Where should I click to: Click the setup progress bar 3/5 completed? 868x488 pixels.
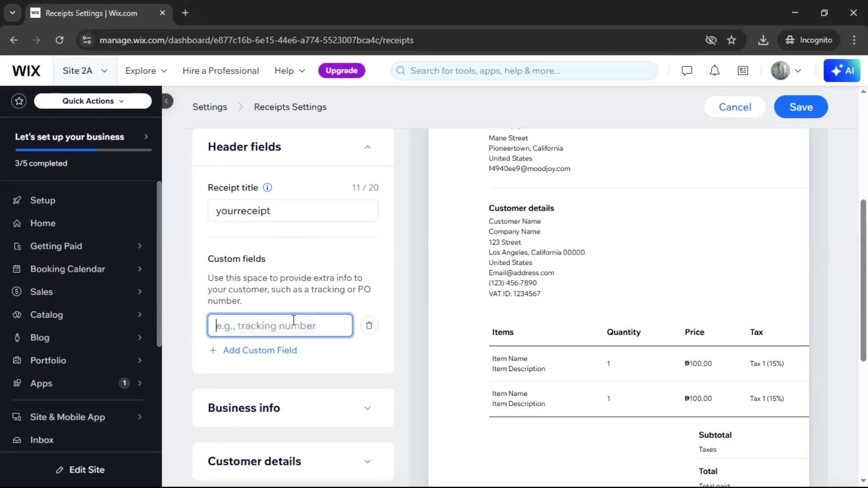pos(83,150)
